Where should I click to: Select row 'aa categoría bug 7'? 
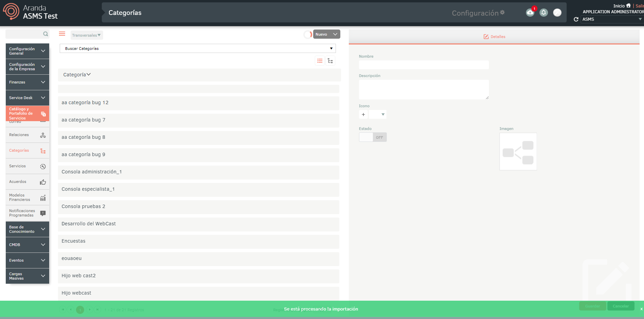tap(198, 120)
